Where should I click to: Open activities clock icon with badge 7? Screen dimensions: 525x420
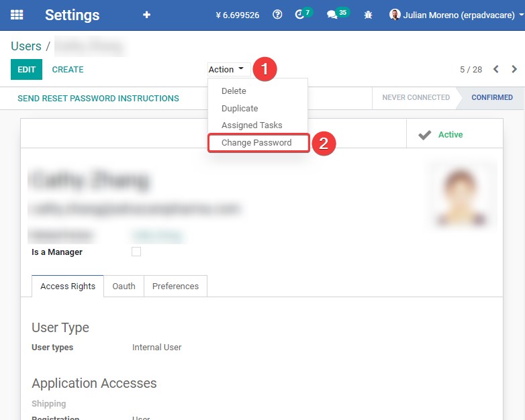click(x=303, y=14)
